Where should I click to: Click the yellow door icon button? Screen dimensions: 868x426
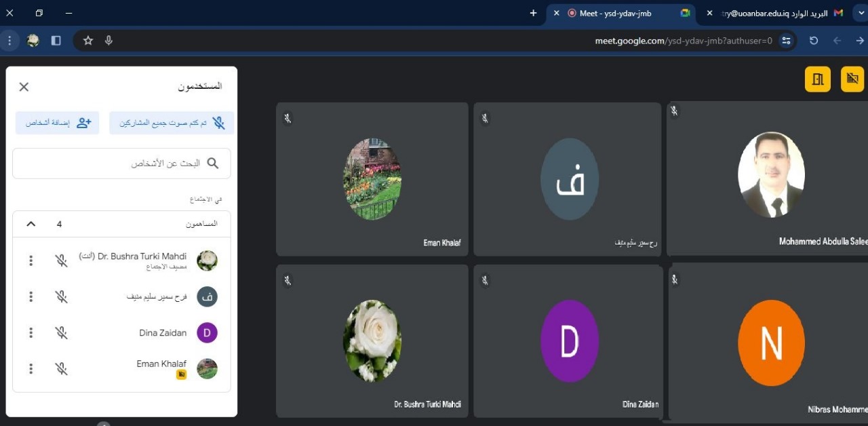pos(818,79)
